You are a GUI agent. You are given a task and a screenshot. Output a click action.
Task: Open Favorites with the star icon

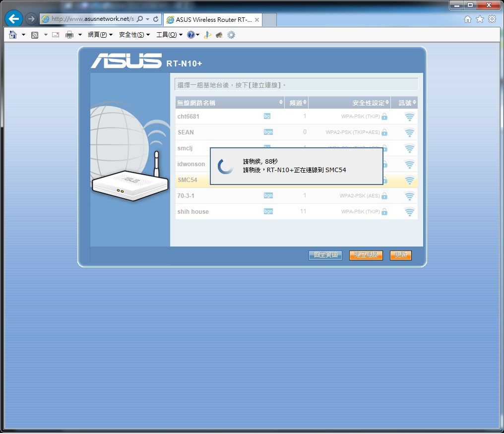(480, 19)
